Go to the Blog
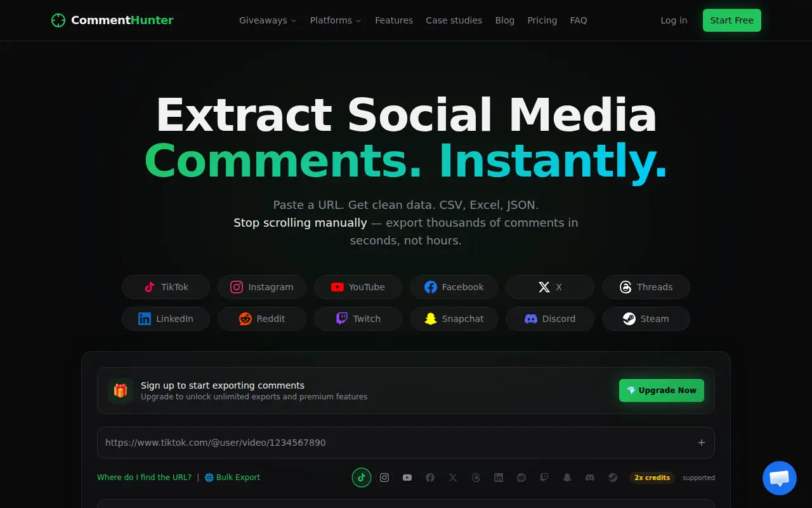Image resolution: width=812 pixels, height=508 pixels. click(x=505, y=20)
